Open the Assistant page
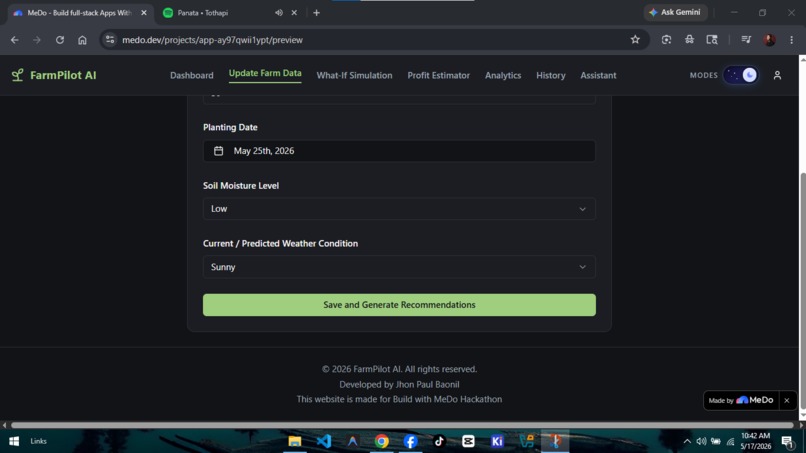This screenshot has height=453, width=806. [598, 75]
